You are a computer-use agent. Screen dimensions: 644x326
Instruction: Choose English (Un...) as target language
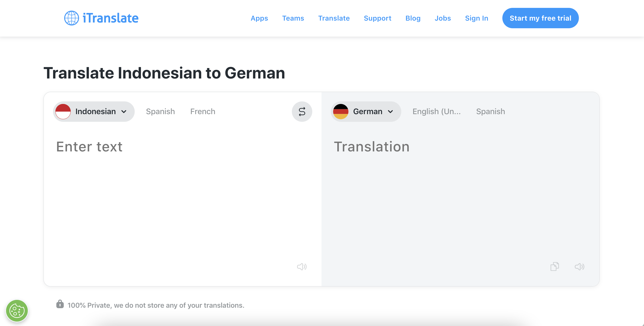coord(436,112)
